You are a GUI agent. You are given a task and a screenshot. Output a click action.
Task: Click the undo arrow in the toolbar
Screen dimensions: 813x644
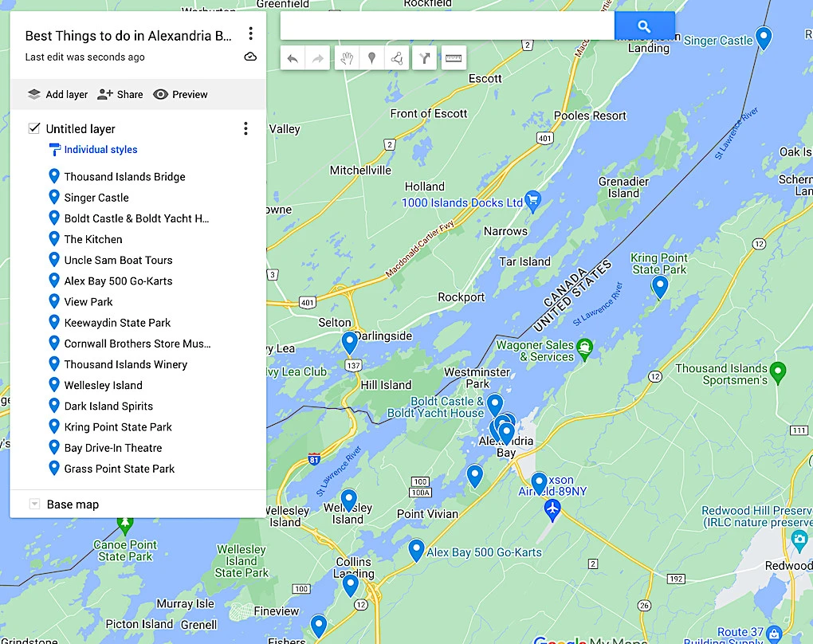tap(293, 58)
